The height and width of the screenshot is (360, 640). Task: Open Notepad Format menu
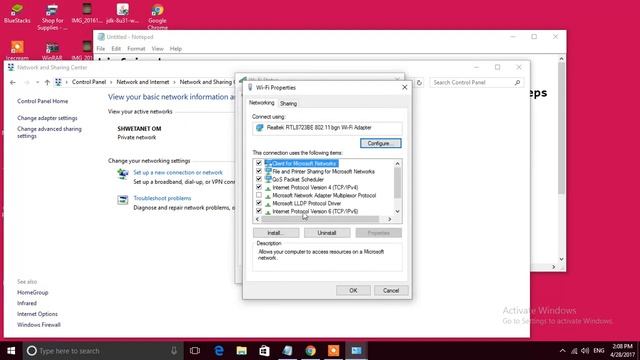[136, 49]
